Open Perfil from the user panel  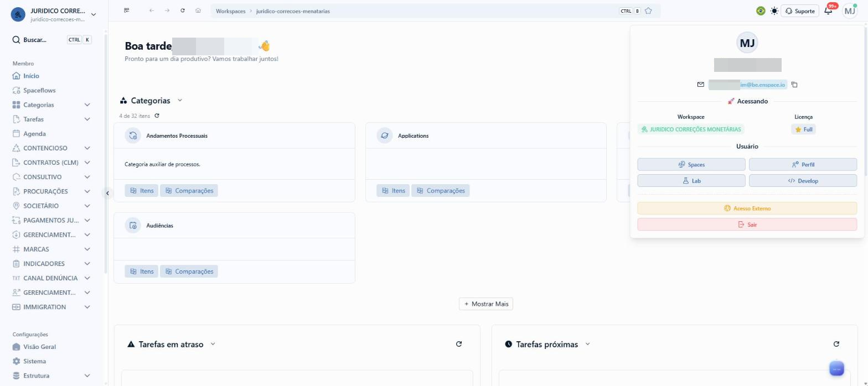(803, 164)
